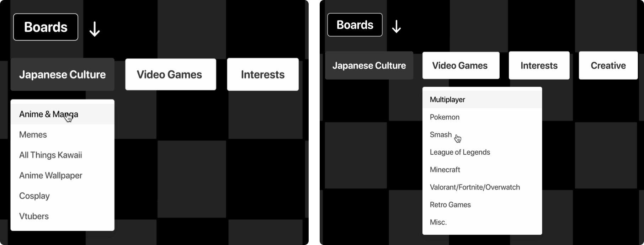
Task: Click the down arrow beside the right panel's Boards button
Action: 396,27
